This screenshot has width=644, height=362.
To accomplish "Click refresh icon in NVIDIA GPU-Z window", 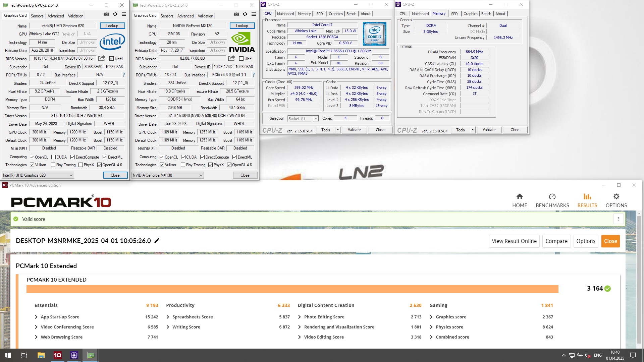I will [x=245, y=14].
